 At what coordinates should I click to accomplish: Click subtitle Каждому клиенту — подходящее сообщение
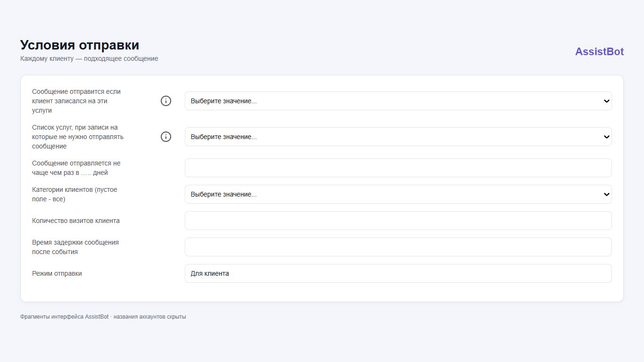[x=89, y=59]
